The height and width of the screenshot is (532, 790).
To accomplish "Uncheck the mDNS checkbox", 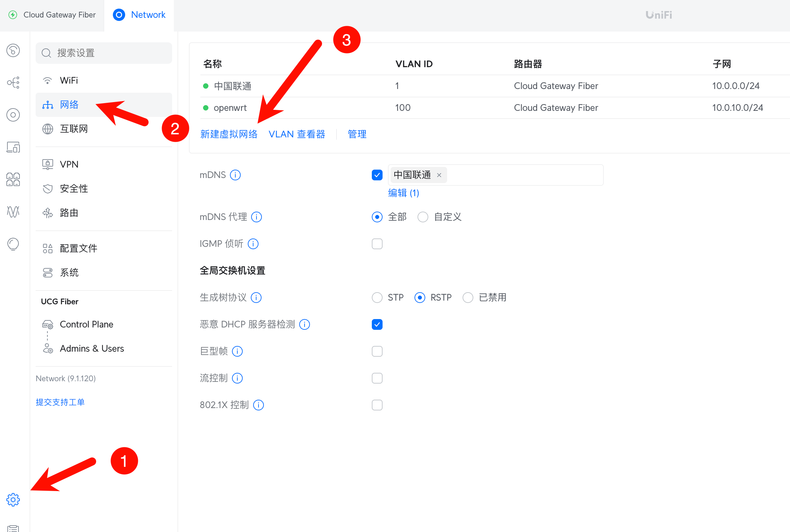I will click(x=377, y=175).
